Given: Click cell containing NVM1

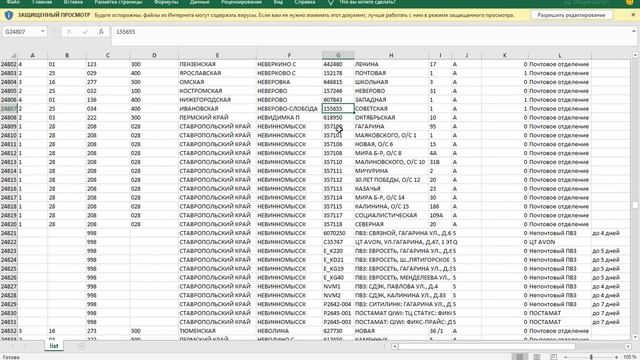Looking at the screenshot, I should (338, 287).
